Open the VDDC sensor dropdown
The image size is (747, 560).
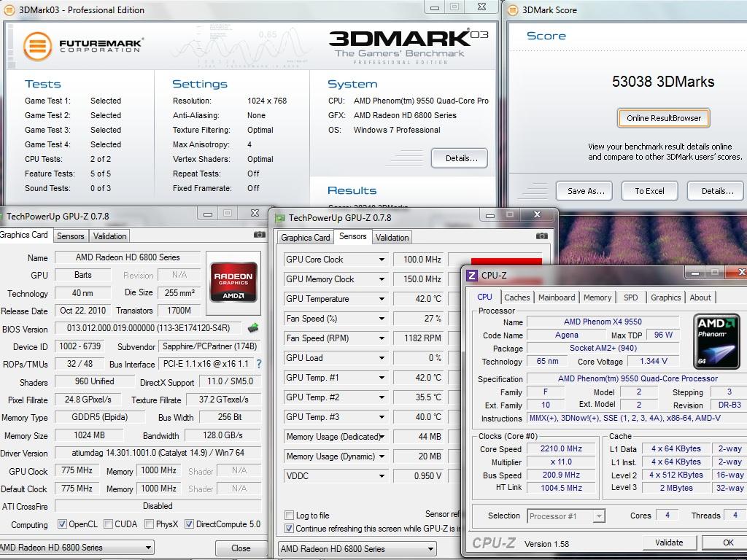[x=382, y=475]
